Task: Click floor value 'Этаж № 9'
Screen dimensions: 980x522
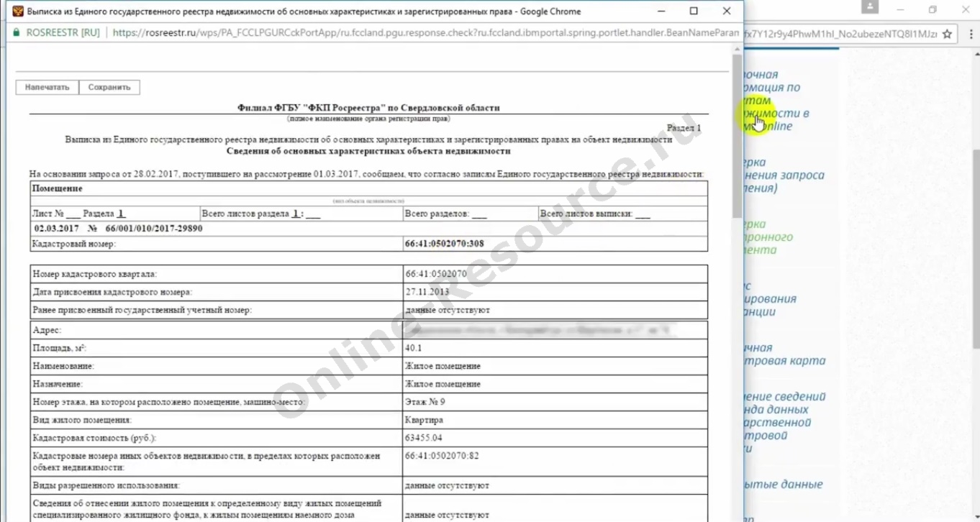Action: [425, 402]
